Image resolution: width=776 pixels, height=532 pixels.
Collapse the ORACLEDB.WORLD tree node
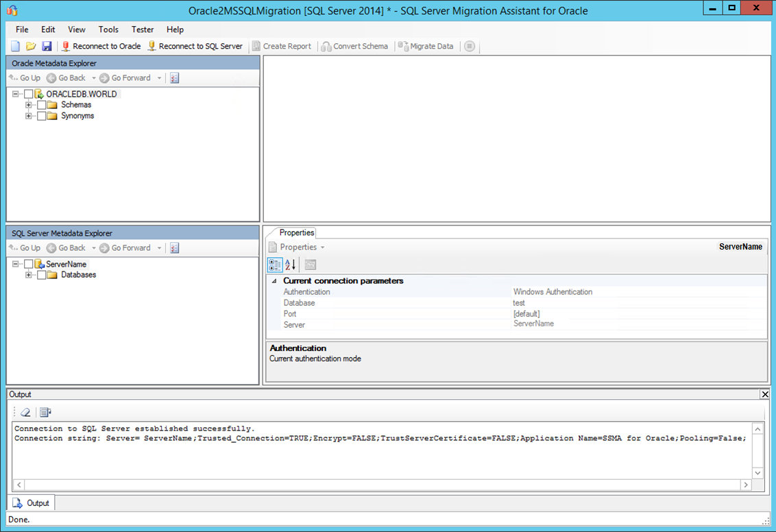pos(15,94)
